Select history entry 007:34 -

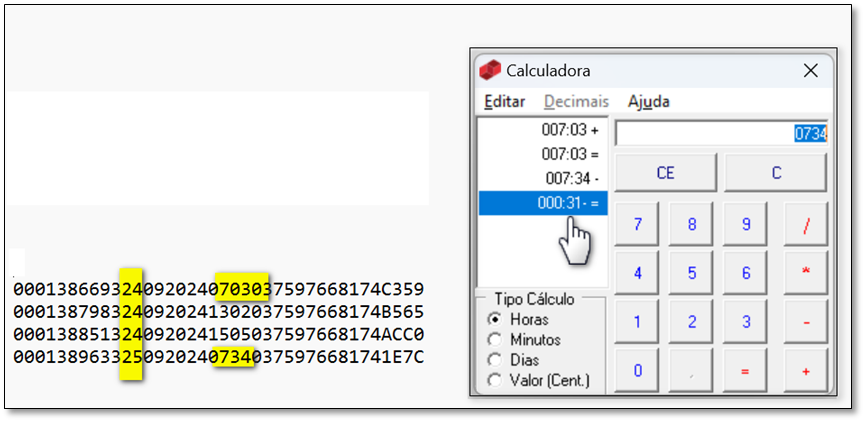tap(543, 178)
